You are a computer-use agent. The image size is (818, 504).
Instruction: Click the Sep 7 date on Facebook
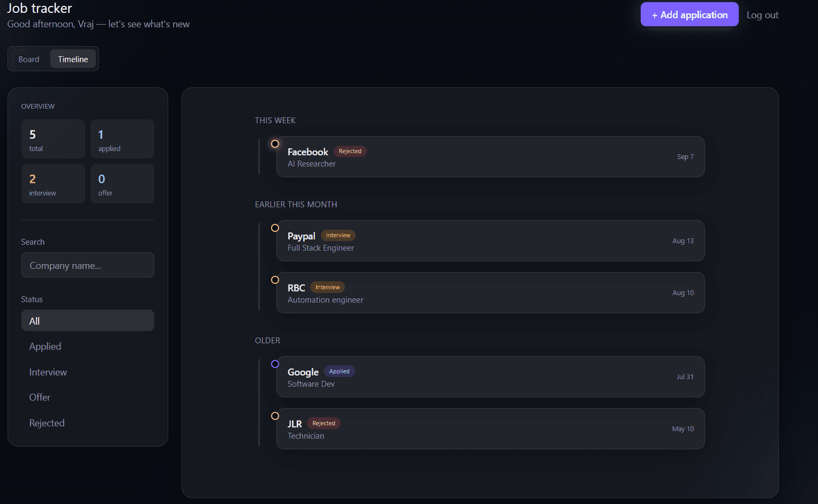(x=685, y=156)
